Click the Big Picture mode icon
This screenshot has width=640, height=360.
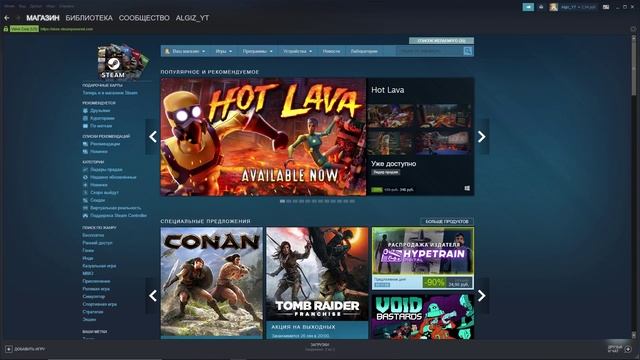point(606,7)
